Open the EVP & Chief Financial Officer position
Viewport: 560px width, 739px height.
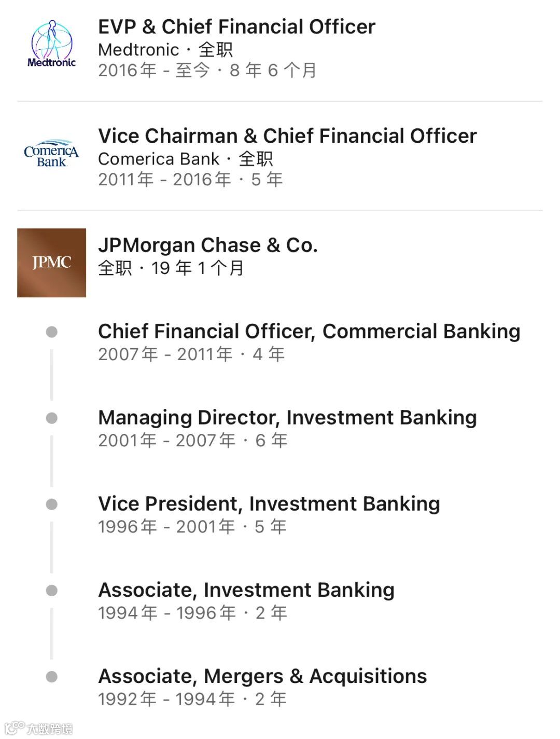236,26
